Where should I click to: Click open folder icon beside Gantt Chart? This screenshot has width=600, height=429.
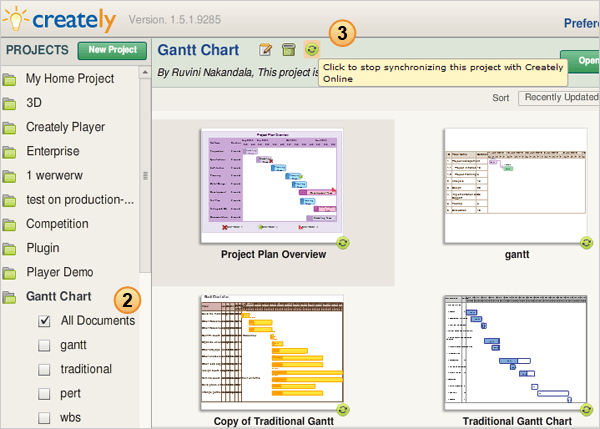tap(9, 297)
